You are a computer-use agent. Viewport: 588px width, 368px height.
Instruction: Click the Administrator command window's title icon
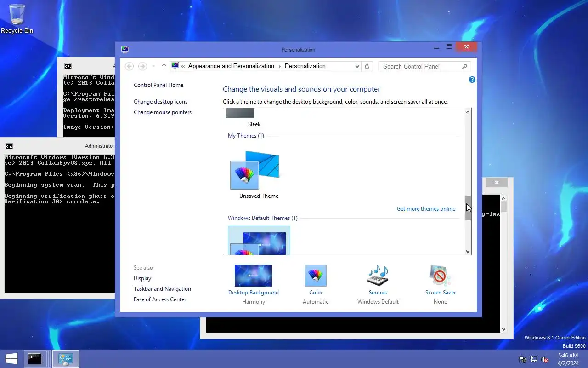tap(9, 146)
